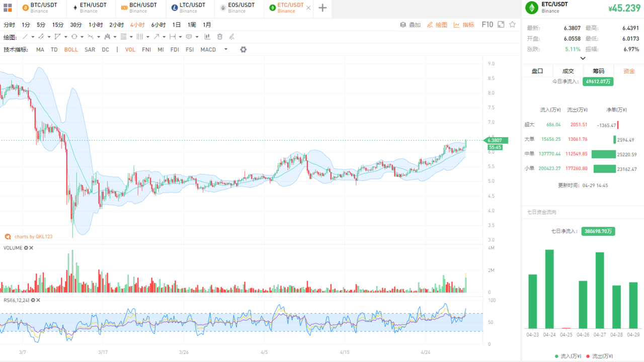This screenshot has width=644, height=362.
Task: Click the F10 info button
Action: pyautogui.click(x=487, y=24)
